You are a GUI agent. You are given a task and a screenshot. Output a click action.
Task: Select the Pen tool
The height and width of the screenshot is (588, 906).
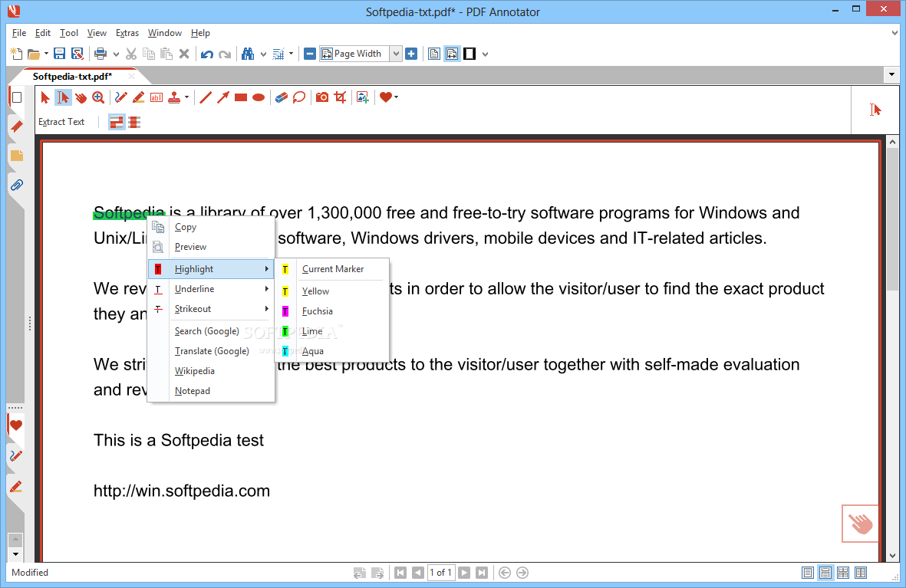pos(120,97)
